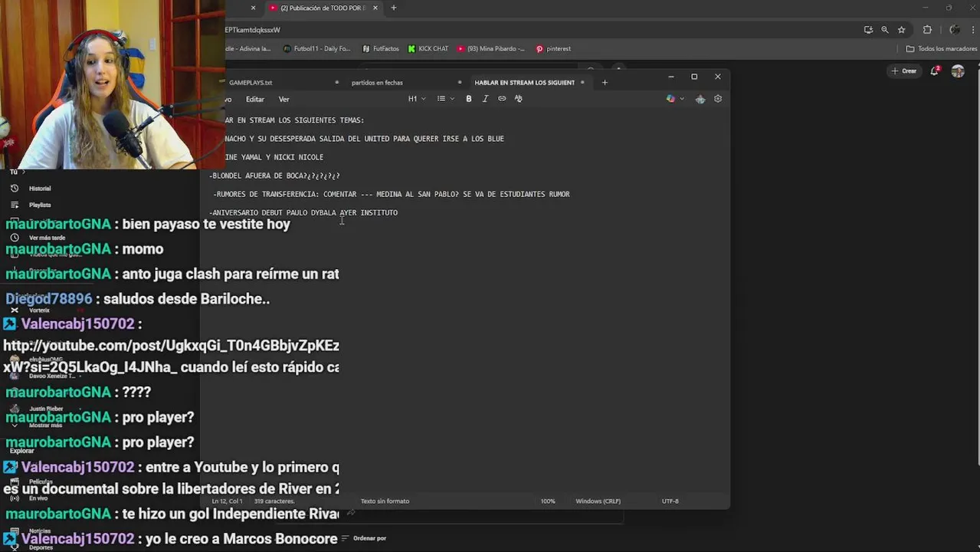
Task: Open the Ver menu in Notepad
Action: coord(284,99)
